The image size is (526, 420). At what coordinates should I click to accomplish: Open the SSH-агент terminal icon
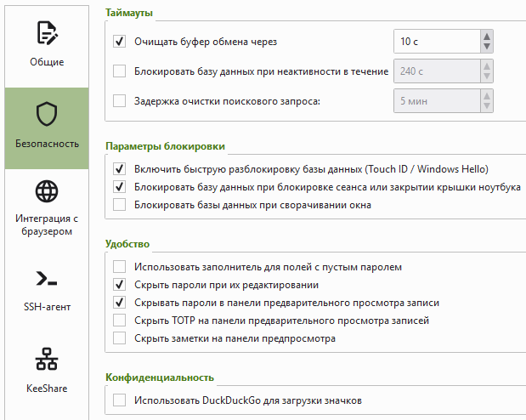point(46,278)
